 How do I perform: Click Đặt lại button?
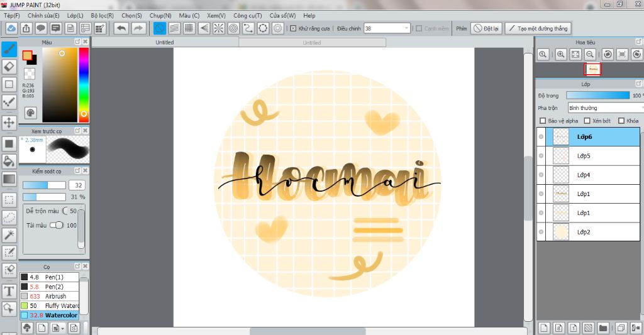(x=486, y=28)
